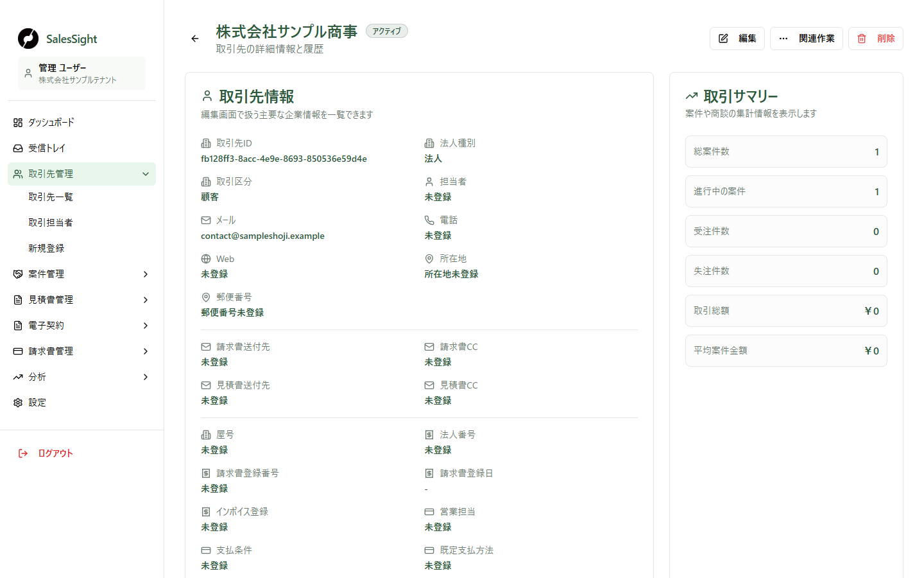Click the 平均案件金額 summary card
The height and width of the screenshot is (578, 924).
[x=786, y=351]
